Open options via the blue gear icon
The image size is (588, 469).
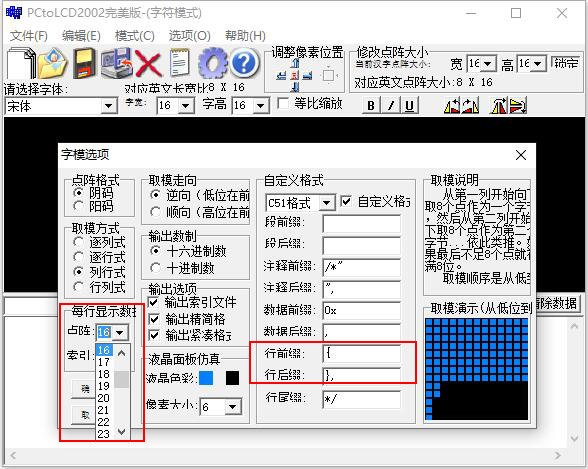213,63
